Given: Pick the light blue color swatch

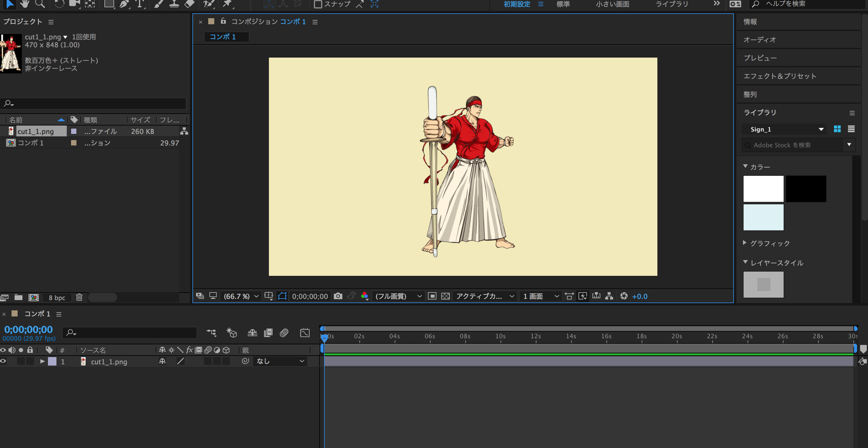Looking at the screenshot, I should [763, 217].
